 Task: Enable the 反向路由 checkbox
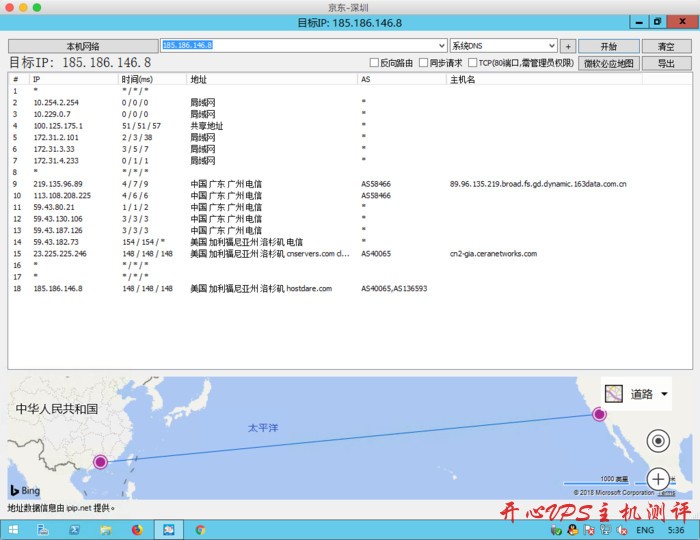pyautogui.click(x=375, y=63)
